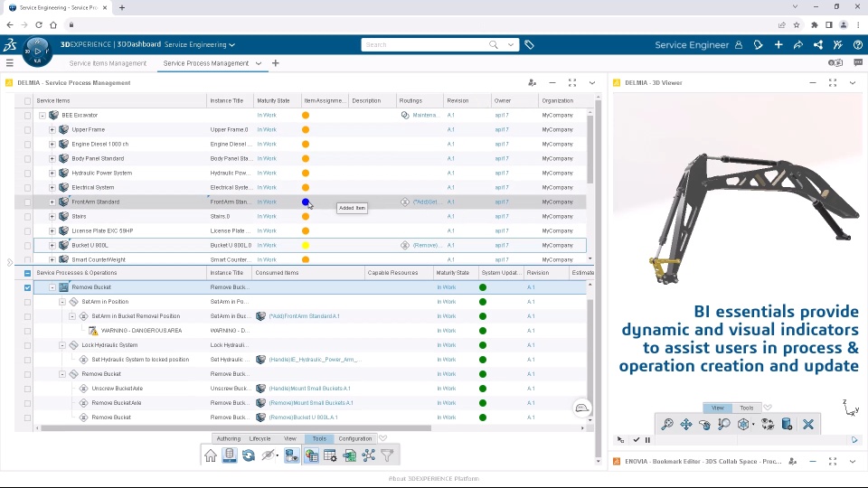
Task: Open the hamburger dashboard menu
Action: click(x=9, y=63)
